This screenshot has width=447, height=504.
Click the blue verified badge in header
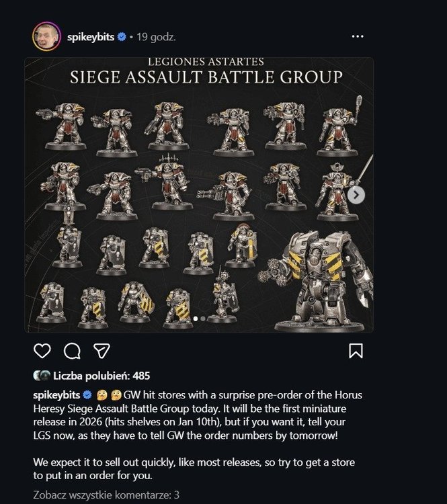(122, 37)
